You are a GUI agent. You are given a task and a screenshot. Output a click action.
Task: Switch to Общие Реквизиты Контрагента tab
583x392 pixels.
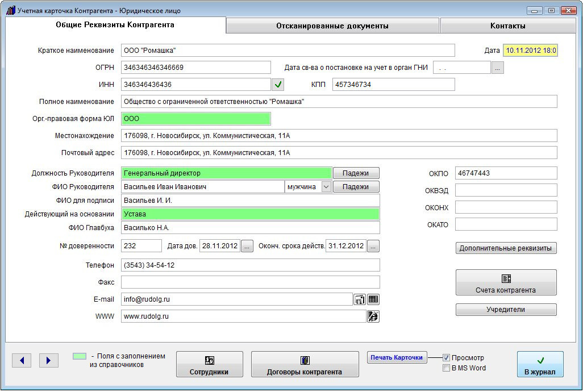click(115, 25)
